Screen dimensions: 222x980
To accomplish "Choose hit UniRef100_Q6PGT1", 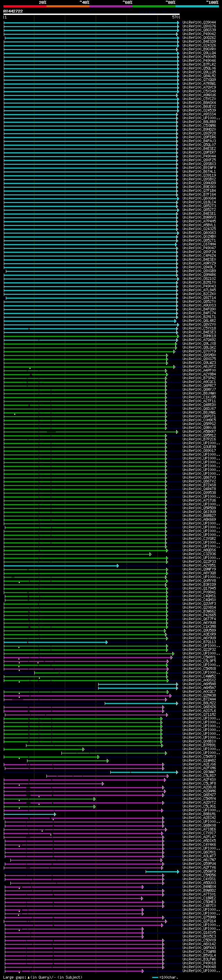I will [x=199, y=416].
